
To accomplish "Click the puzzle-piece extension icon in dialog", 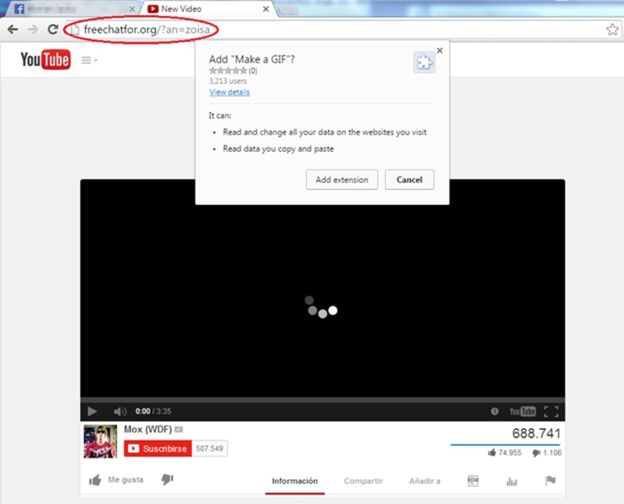I will pos(424,63).
